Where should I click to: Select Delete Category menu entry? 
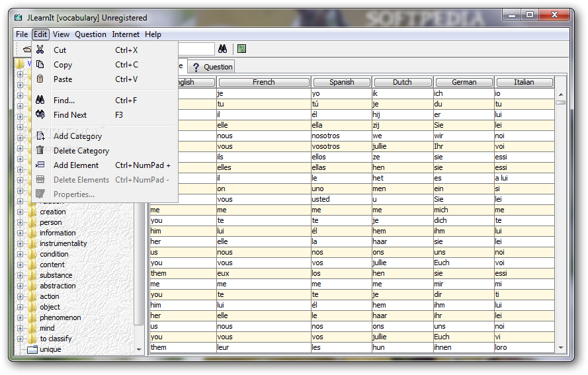pyautogui.click(x=105, y=151)
